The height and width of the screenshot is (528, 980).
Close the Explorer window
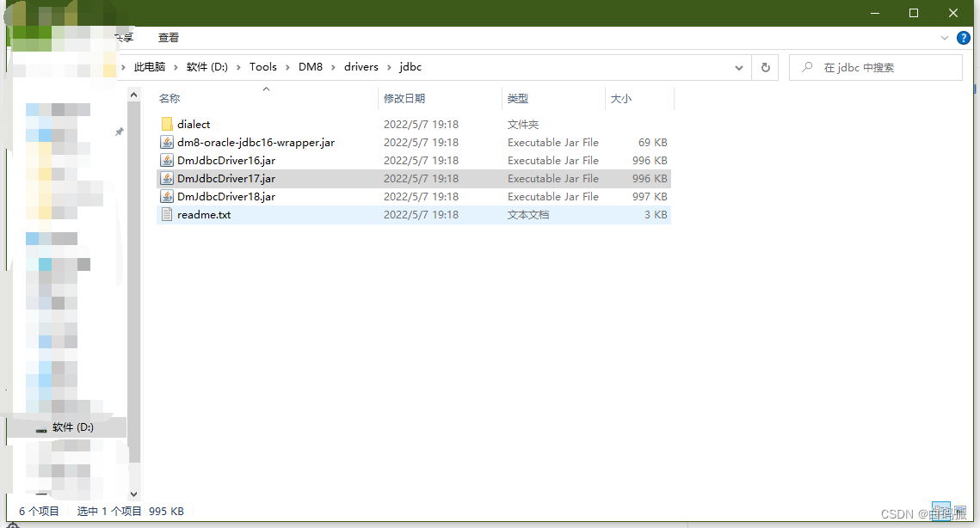pos(953,13)
